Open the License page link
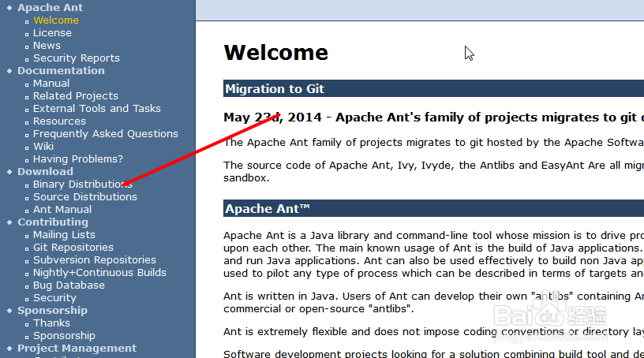The width and height of the screenshot is (644, 358). [x=52, y=33]
